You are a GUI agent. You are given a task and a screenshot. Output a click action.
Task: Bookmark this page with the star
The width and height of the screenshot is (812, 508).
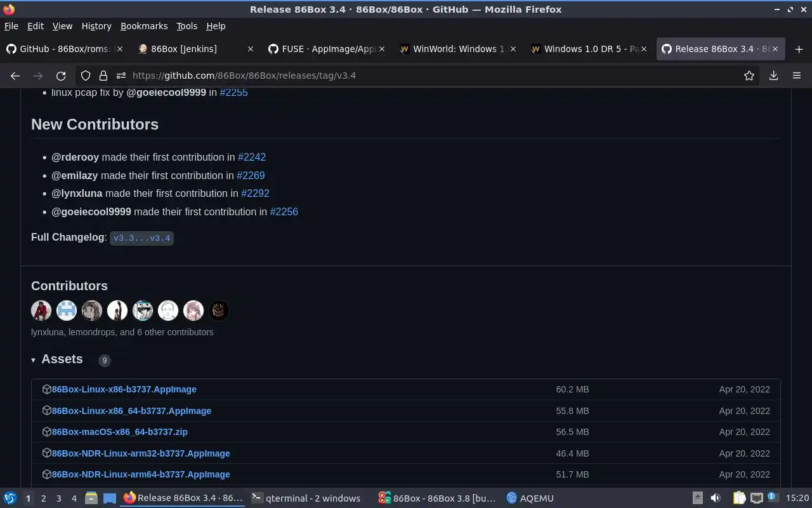pyautogui.click(x=749, y=76)
